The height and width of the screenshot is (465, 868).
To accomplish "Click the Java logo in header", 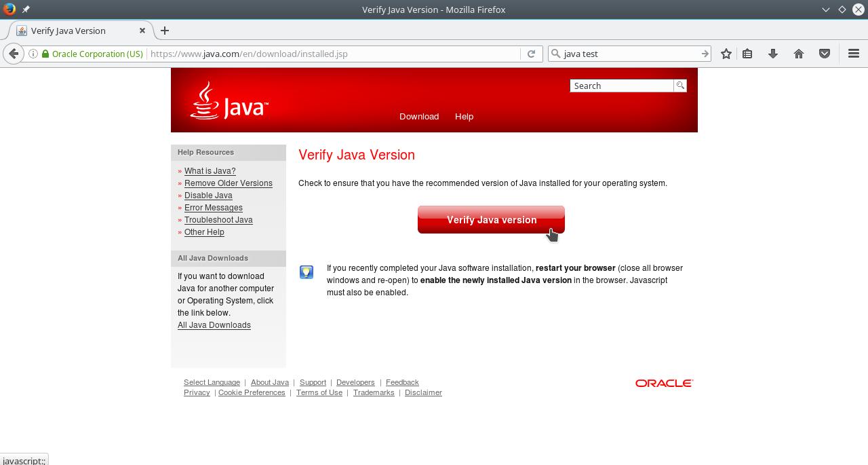I will coord(229,101).
